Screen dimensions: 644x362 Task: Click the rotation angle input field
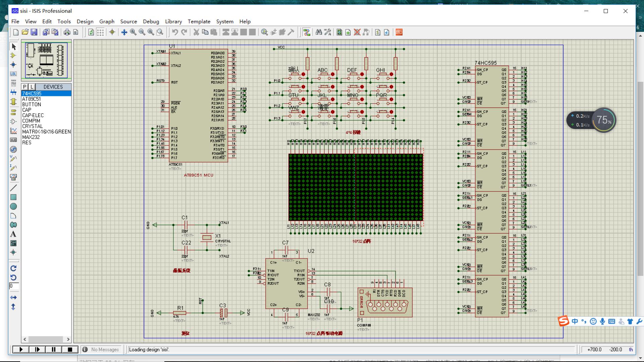(14, 286)
